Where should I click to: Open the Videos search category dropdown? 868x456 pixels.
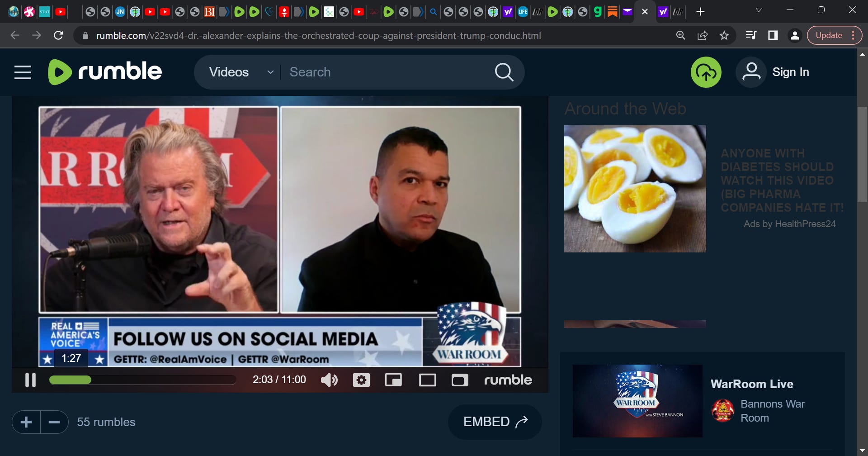tap(241, 72)
